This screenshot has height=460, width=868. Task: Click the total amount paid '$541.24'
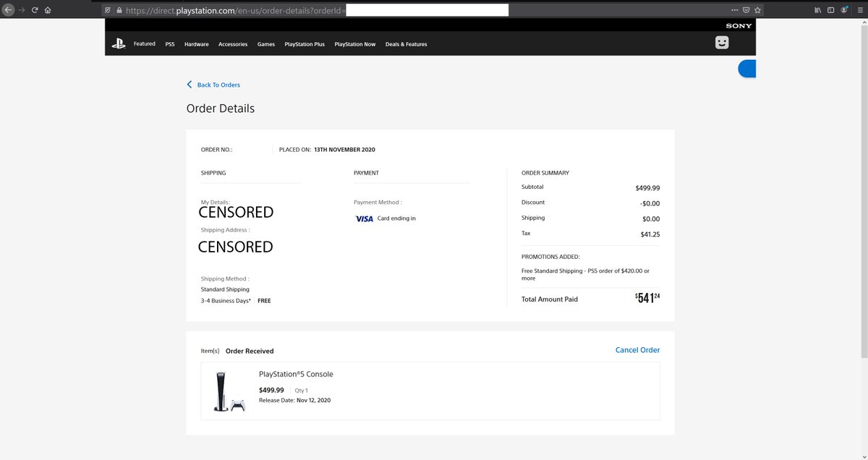coord(647,298)
